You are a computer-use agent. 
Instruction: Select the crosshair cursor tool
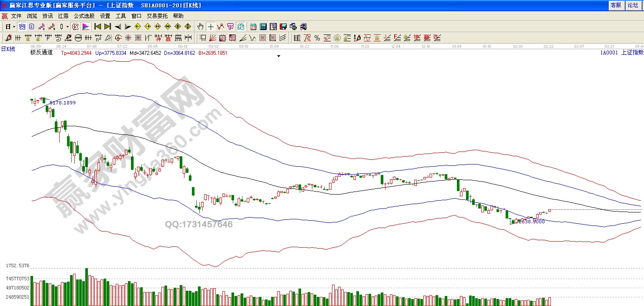(211, 27)
